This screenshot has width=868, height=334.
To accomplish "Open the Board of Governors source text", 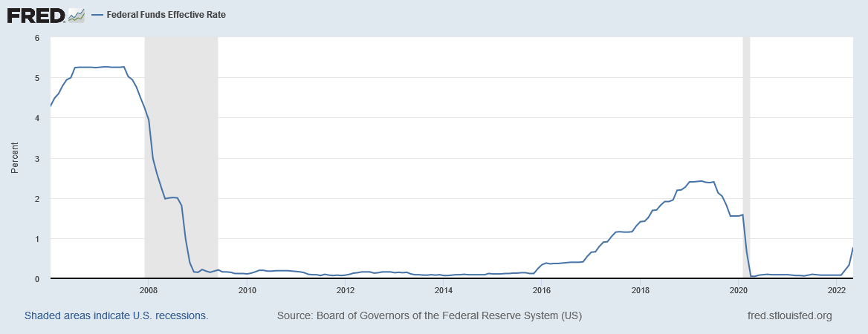I will pyautogui.click(x=429, y=315).
